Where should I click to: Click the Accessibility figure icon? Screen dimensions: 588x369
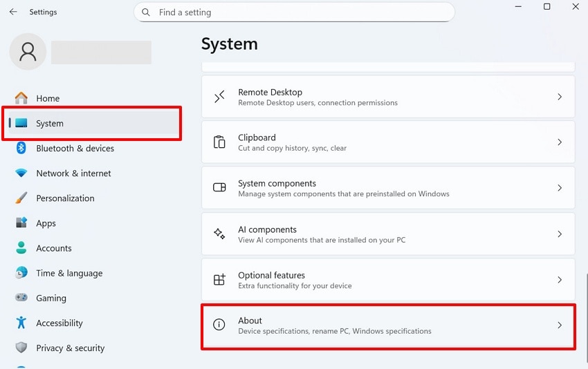[x=21, y=323]
